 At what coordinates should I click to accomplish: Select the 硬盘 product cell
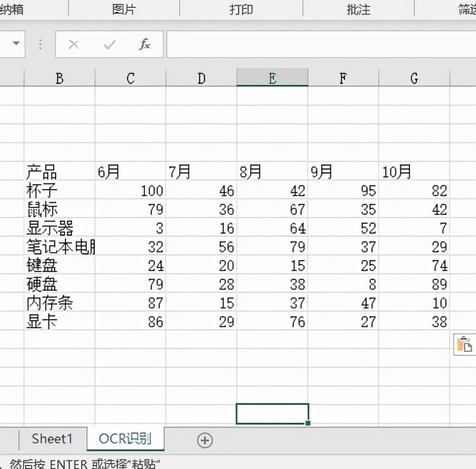pos(59,284)
